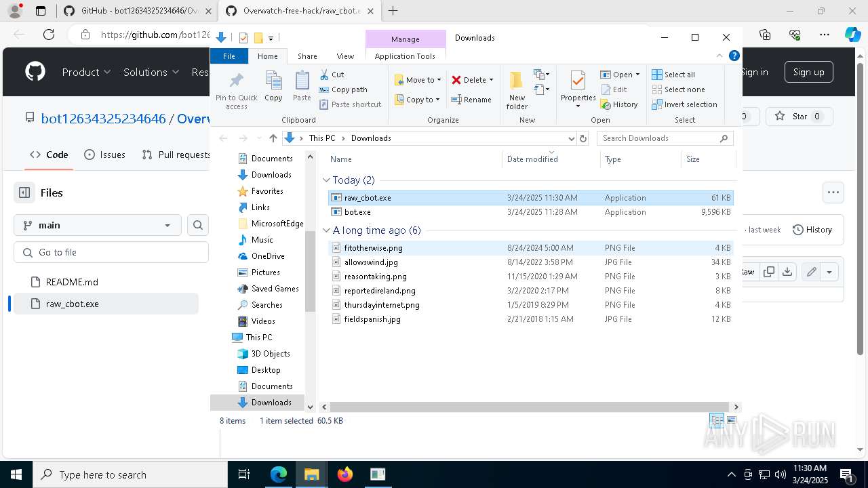Collapse A long time ago group
This screenshot has width=868, height=488.
326,230
